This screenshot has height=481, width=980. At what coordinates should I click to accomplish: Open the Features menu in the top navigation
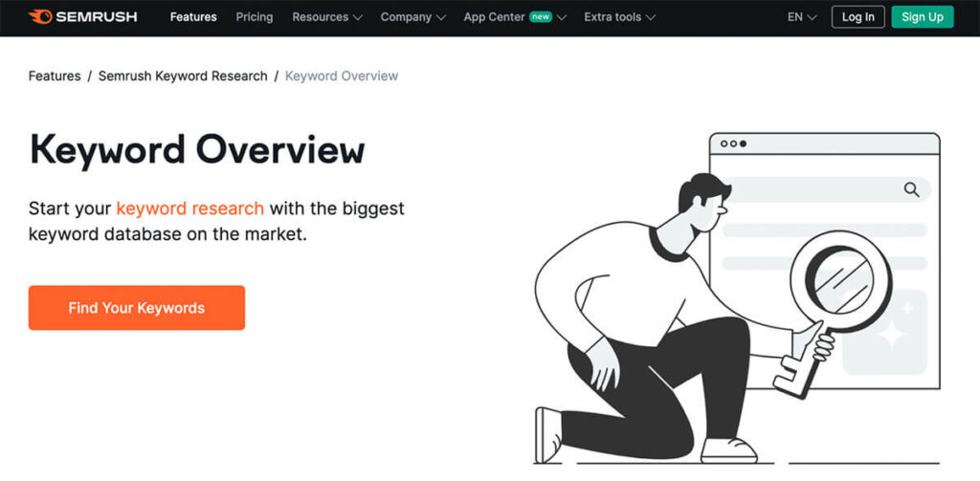click(193, 17)
